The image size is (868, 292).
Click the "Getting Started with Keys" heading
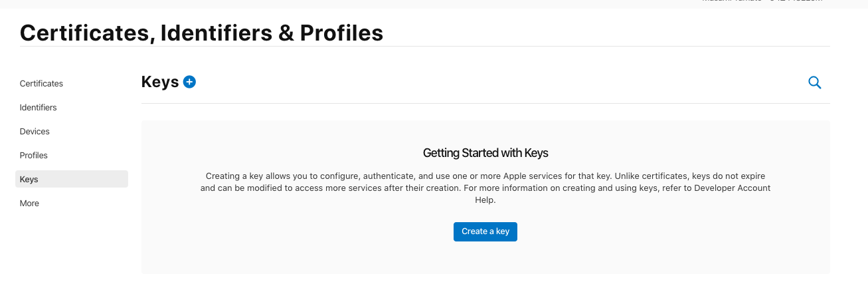coord(485,153)
